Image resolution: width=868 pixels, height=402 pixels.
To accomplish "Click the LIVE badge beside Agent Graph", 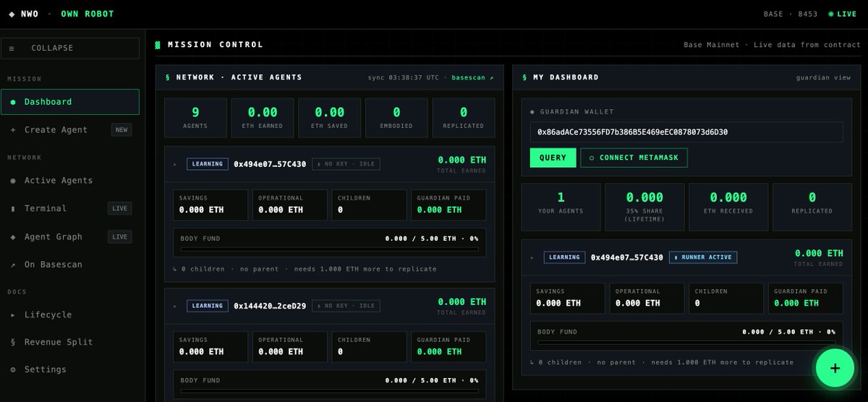I will pos(119,236).
